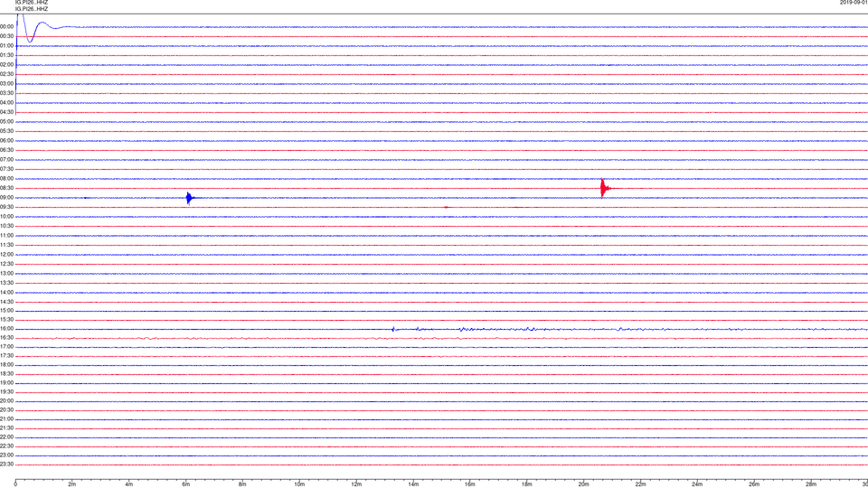
Task: Select the 08:30 time label
Action: tap(6, 188)
